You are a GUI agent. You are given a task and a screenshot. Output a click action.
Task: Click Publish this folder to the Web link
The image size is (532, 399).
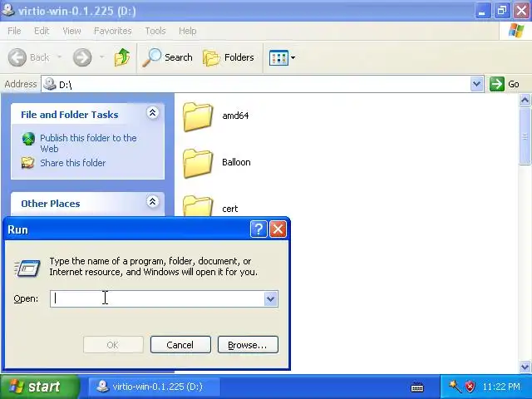point(88,143)
